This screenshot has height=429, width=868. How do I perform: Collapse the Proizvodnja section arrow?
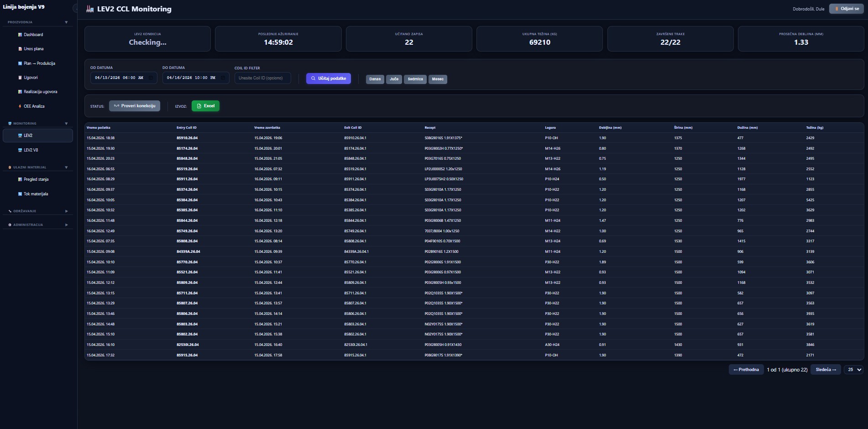(x=66, y=22)
